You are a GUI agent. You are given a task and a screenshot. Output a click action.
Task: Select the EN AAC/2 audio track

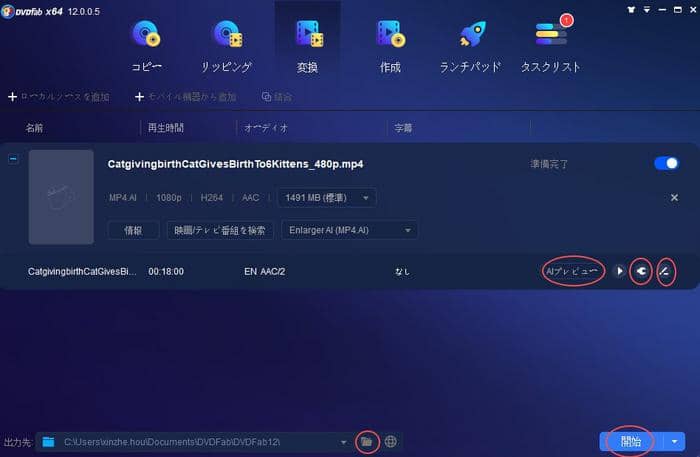coord(265,271)
